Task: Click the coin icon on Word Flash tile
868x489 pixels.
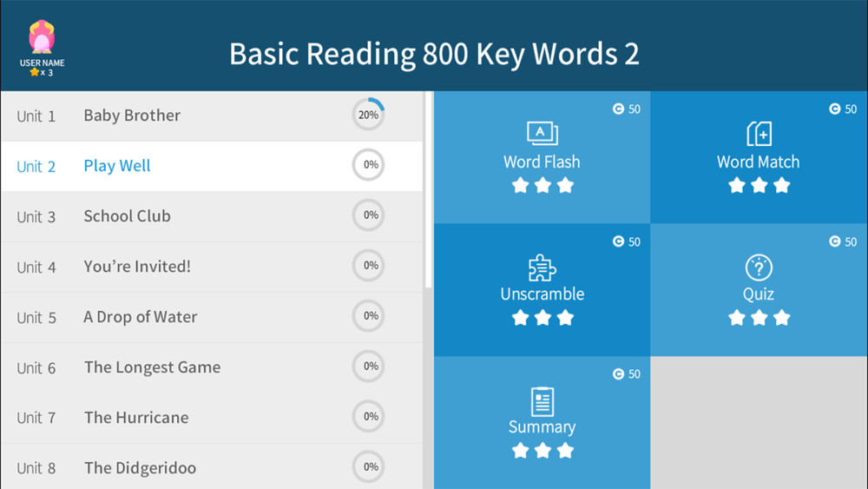Action: pyautogui.click(x=618, y=109)
